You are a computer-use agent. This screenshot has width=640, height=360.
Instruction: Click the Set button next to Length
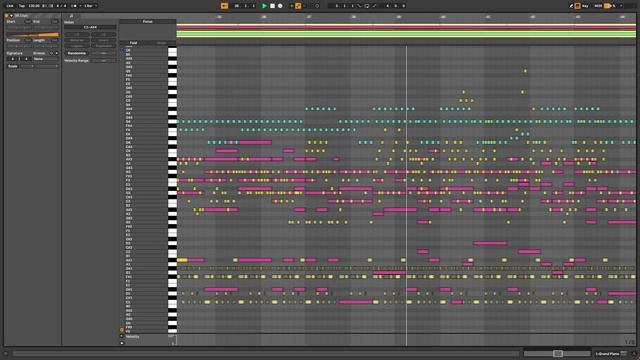54,40
